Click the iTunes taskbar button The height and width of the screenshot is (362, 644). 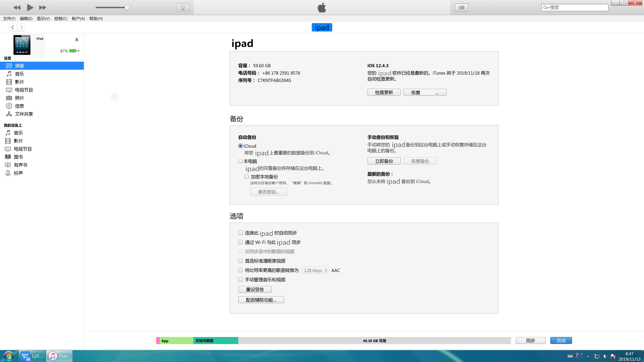[59, 356]
